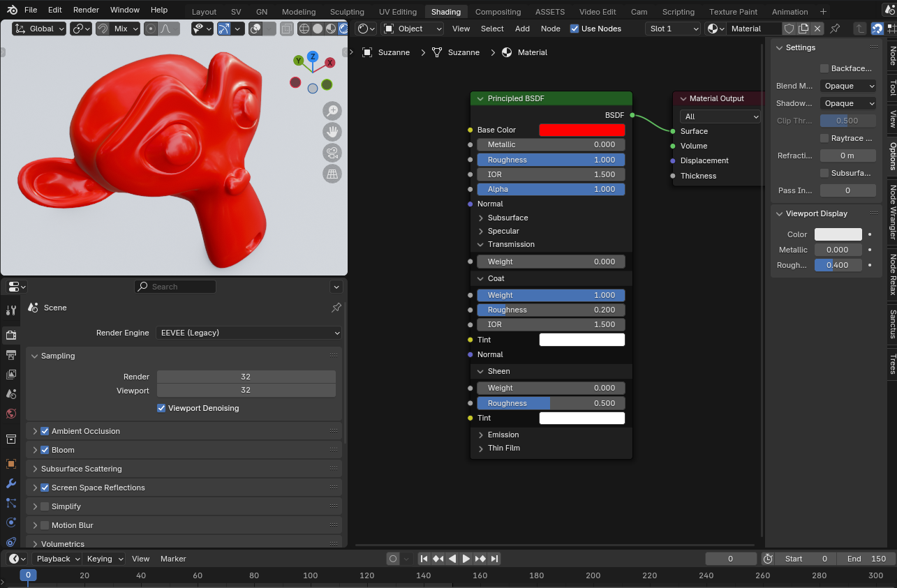This screenshot has width=897, height=588.
Task: Toggle camera view with the camera icon
Action: [332, 153]
